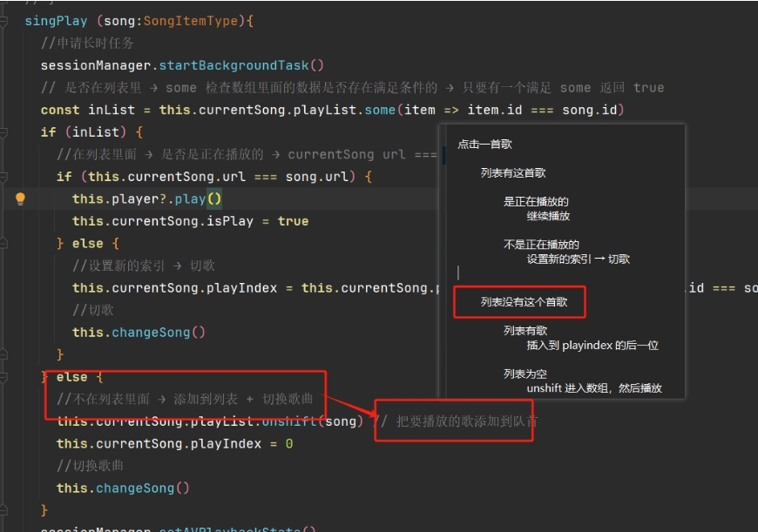The width and height of the screenshot is (758, 532).
Task: Collapse the singPlay method fold marker
Action: tap(4, 20)
